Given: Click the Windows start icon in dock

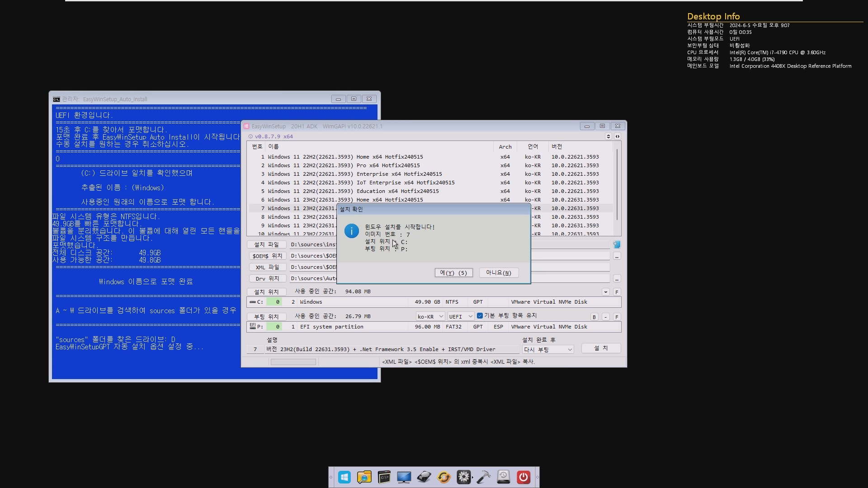Looking at the screenshot, I should (344, 477).
